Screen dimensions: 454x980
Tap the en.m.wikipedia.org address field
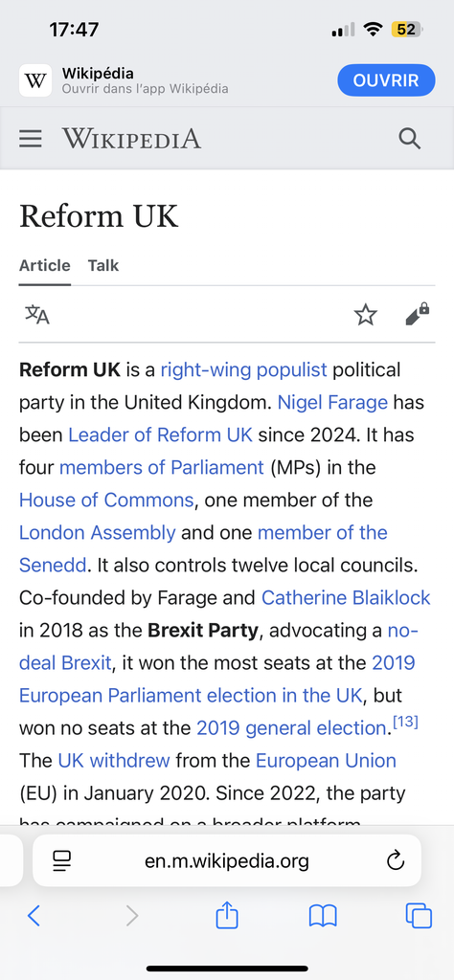coord(227,861)
